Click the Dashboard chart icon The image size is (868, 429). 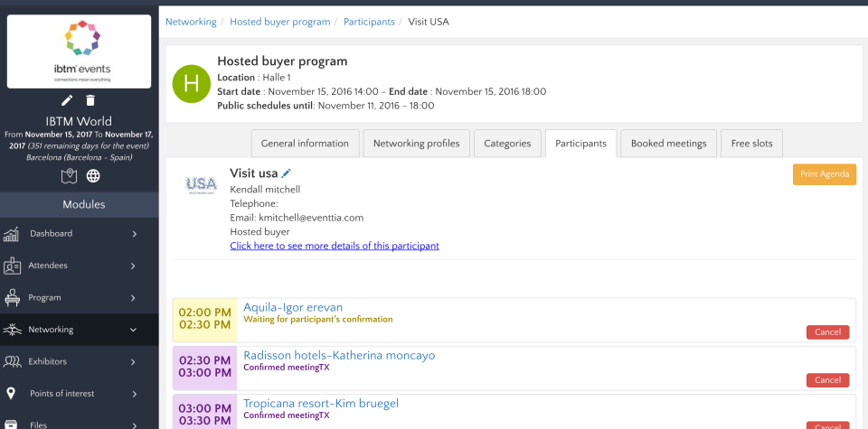(x=13, y=234)
